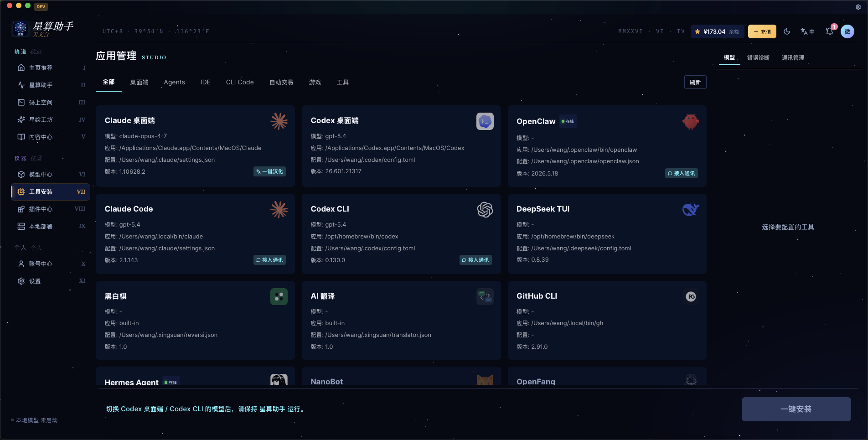Click the settings gear at top-right corner
The image size is (868, 440).
click(x=858, y=7)
